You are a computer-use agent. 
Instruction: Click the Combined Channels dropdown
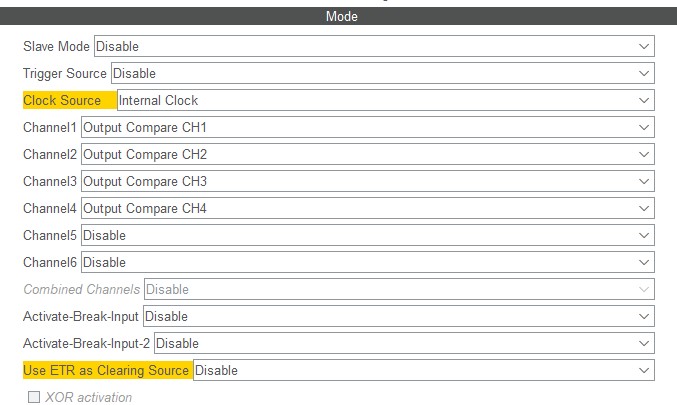(x=399, y=289)
